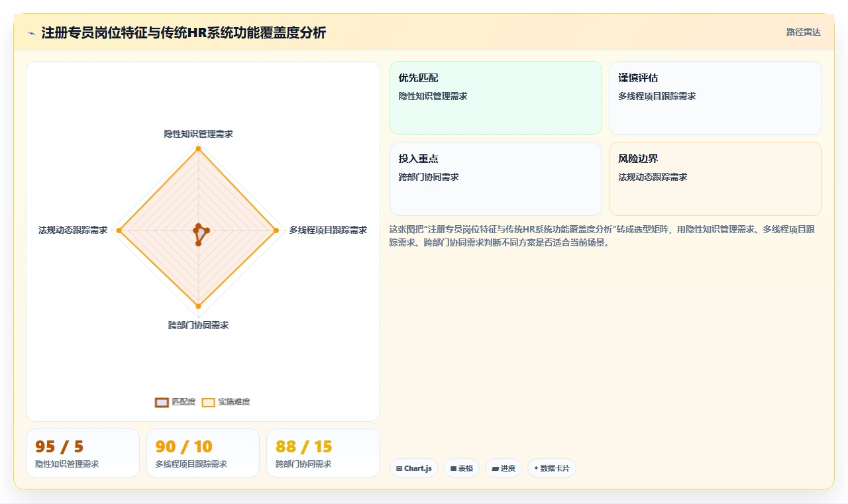The image size is (848, 504).
Task: Click the 表格 chip
Action: point(462,468)
